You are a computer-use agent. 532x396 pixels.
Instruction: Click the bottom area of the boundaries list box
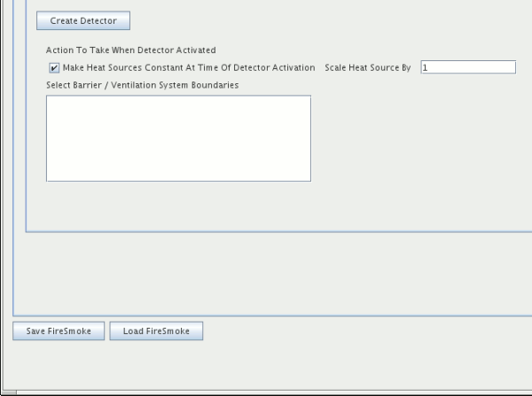(178, 174)
